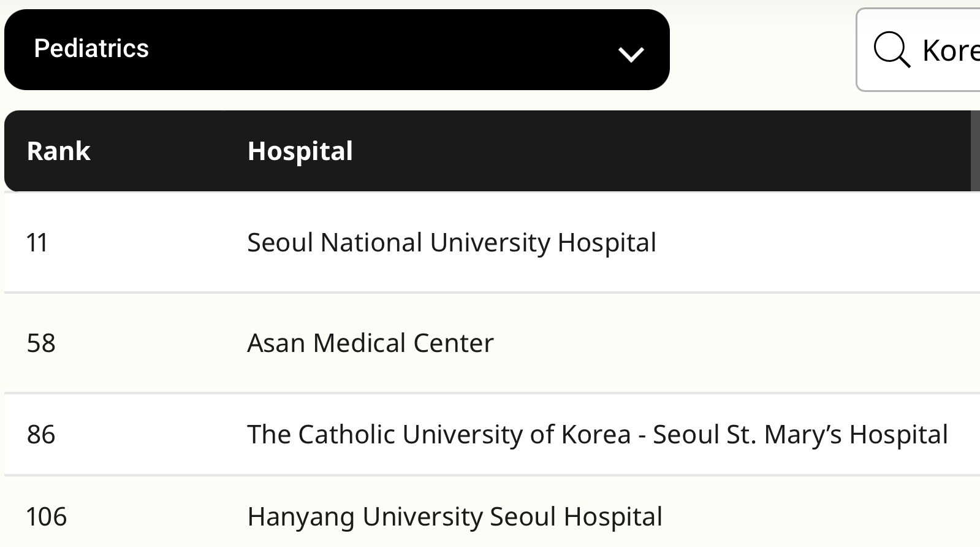Viewport: 980px width, 547px height.
Task: Click rank number 11 cell
Action: [37, 243]
